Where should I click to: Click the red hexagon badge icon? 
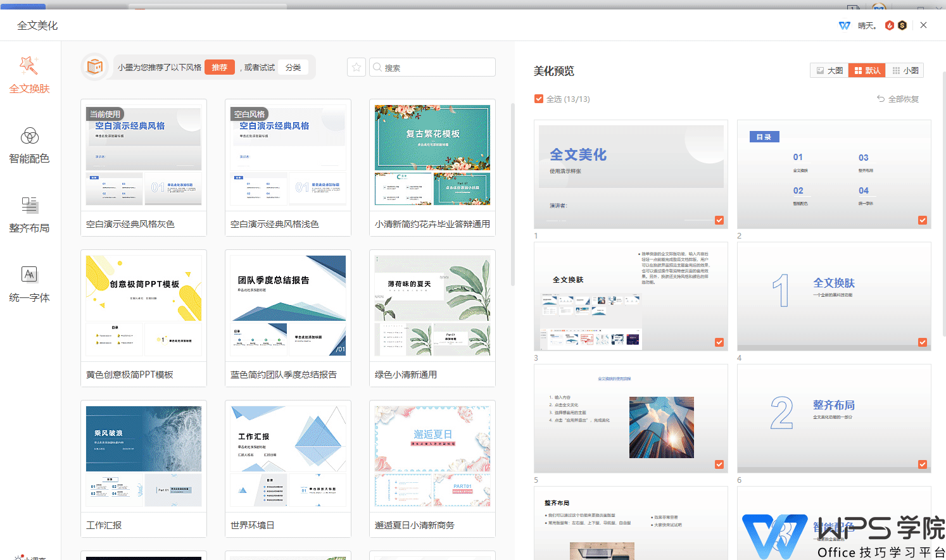(x=890, y=25)
